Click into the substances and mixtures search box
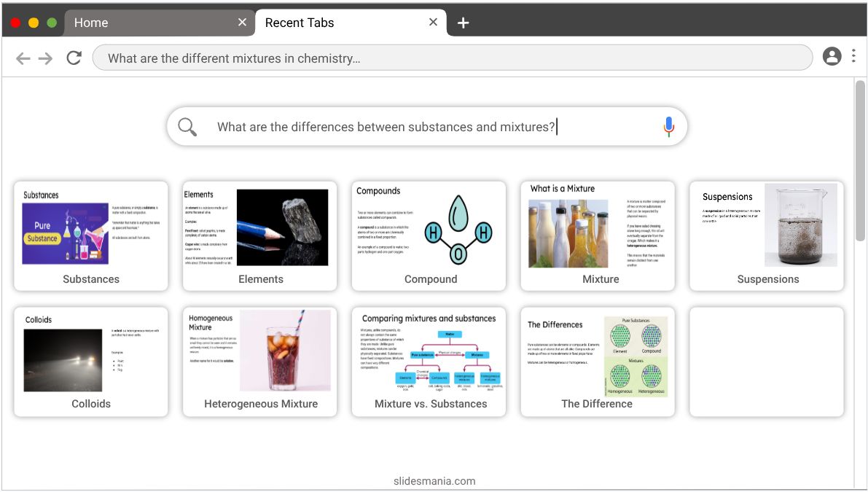868x492 pixels. point(427,127)
